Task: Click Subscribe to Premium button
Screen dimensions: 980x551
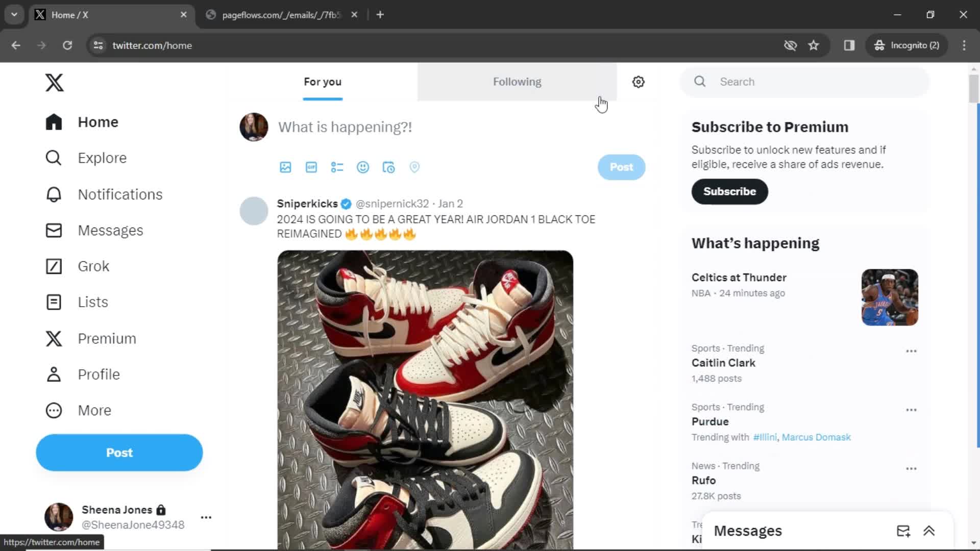Action: tap(729, 191)
